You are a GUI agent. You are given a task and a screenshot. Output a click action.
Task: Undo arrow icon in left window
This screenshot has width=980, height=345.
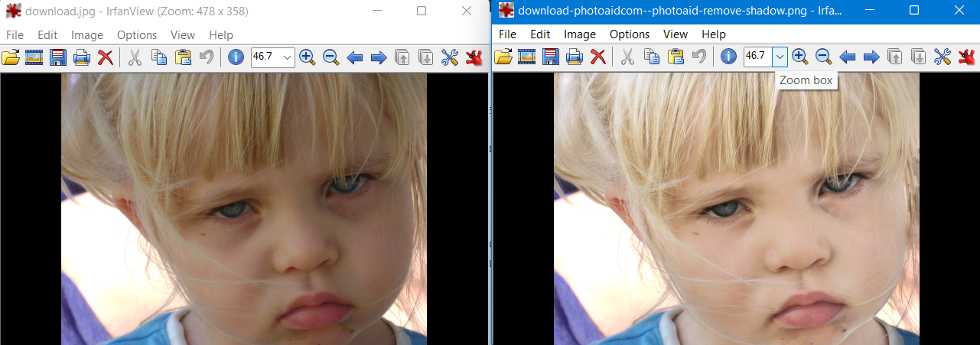pyautogui.click(x=206, y=57)
